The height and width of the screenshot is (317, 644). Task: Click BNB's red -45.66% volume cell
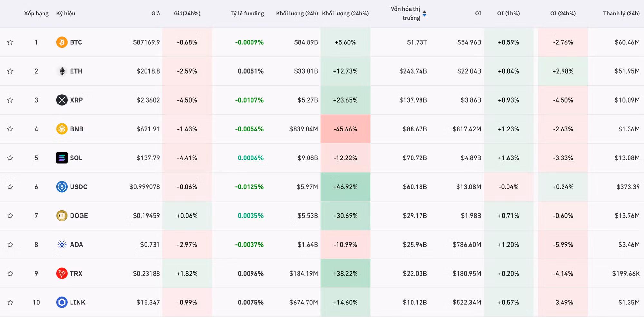tap(345, 129)
